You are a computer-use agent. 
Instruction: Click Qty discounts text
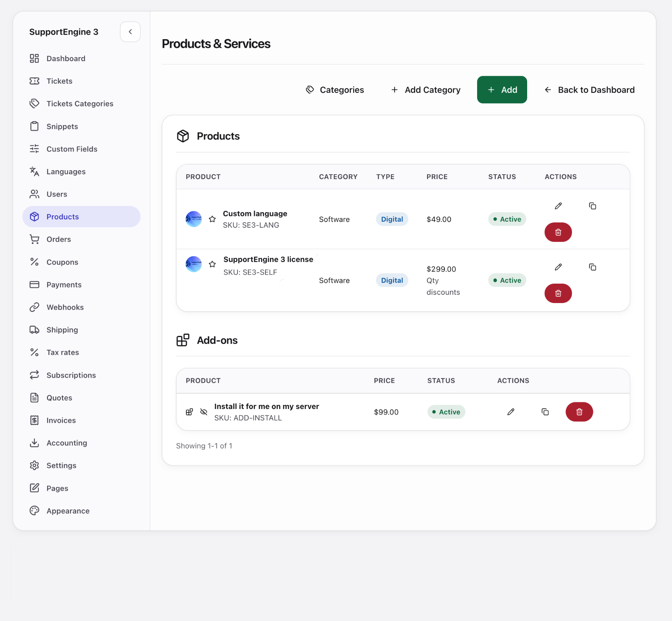pyautogui.click(x=443, y=286)
